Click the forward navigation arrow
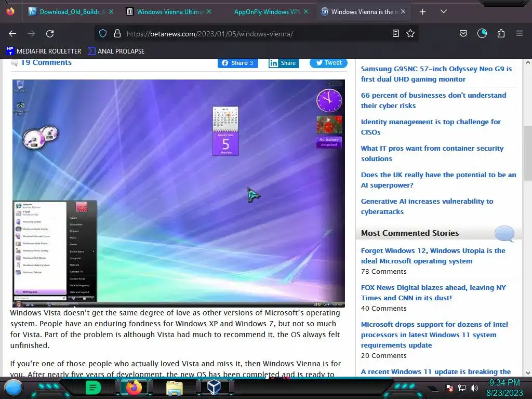This screenshot has height=399, width=532. click(31, 34)
